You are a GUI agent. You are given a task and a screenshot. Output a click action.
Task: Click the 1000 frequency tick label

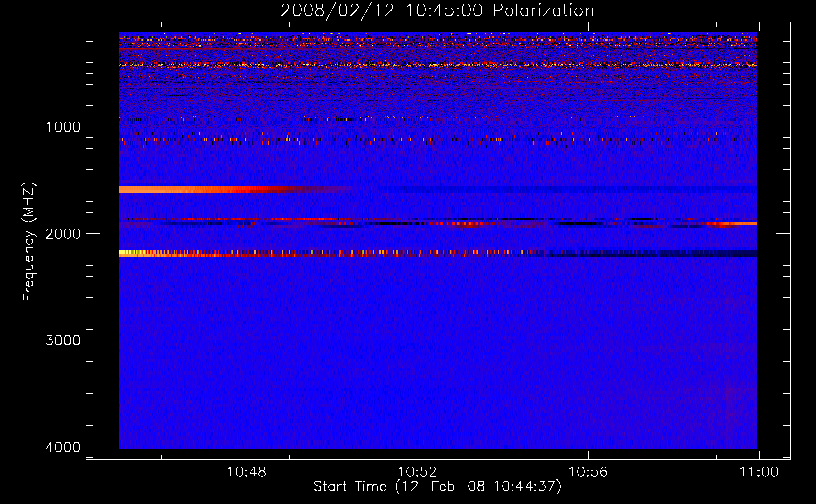tap(63, 127)
